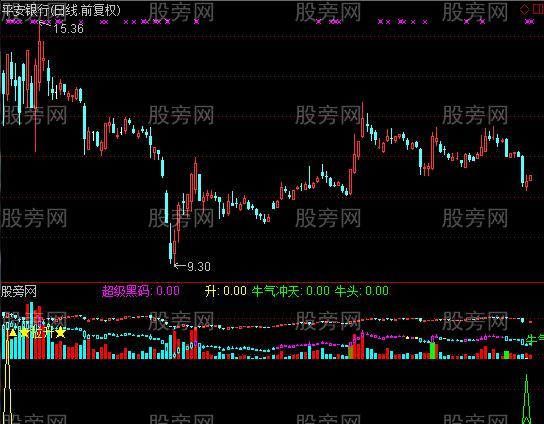The width and height of the screenshot is (544, 424).
Task: Click the 15.36 high price label
Action: click(68, 28)
